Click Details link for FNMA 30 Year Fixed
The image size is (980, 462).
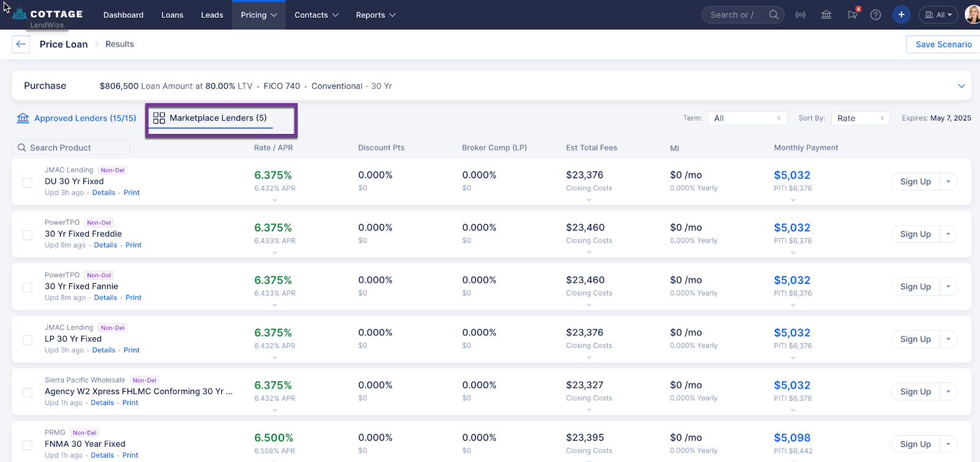(102, 456)
